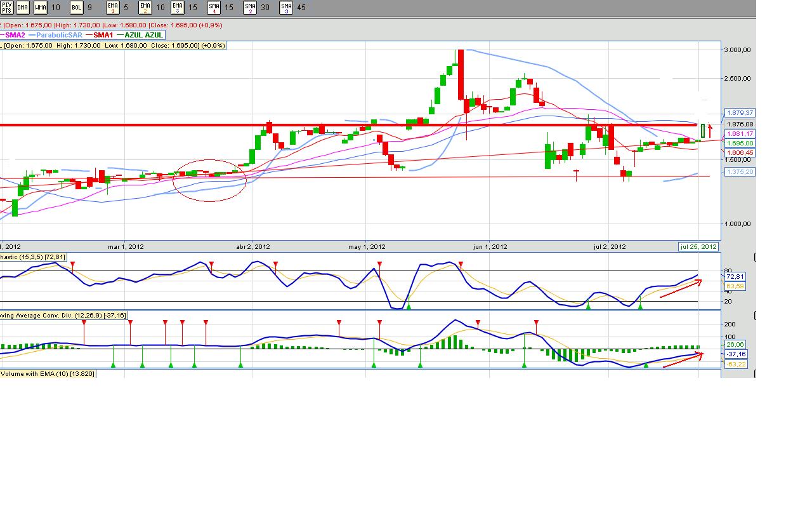Image resolution: width=812 pixels, height=508 pixels.
Task: Click the SMA 3 period value 45
Action: click(301, 8)
